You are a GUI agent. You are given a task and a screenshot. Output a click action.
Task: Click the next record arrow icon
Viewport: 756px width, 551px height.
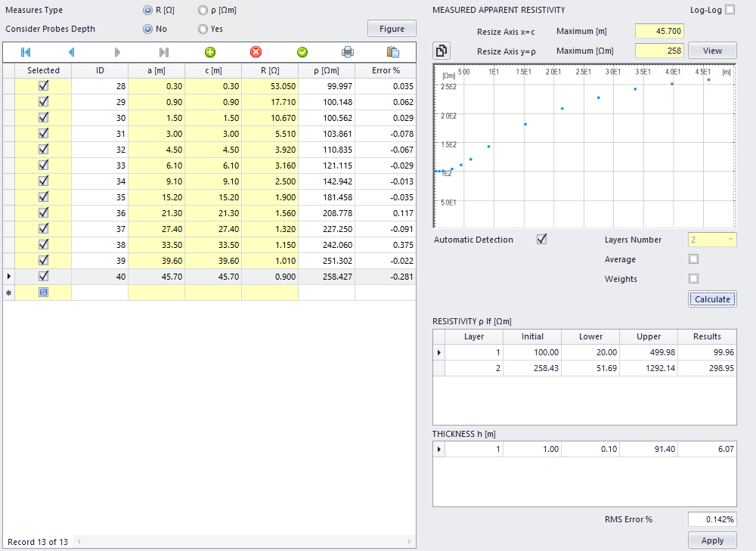point(117,52)
